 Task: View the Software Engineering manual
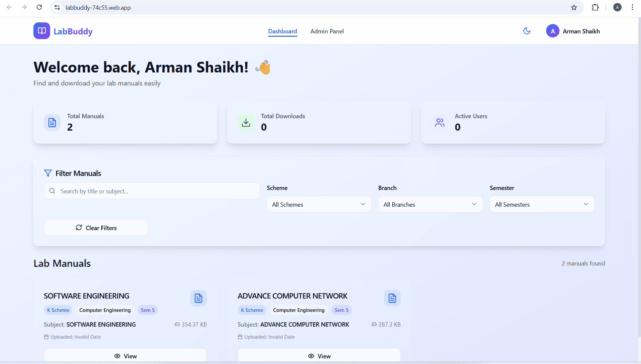click(x=125, y=356)
